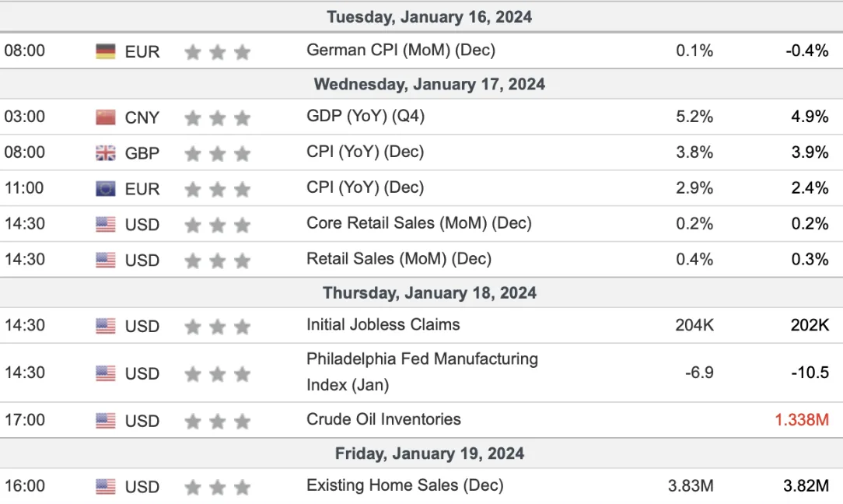Open Crude Oil Inventories event
The width and height of the screenshot is (843, 504).
383,419
